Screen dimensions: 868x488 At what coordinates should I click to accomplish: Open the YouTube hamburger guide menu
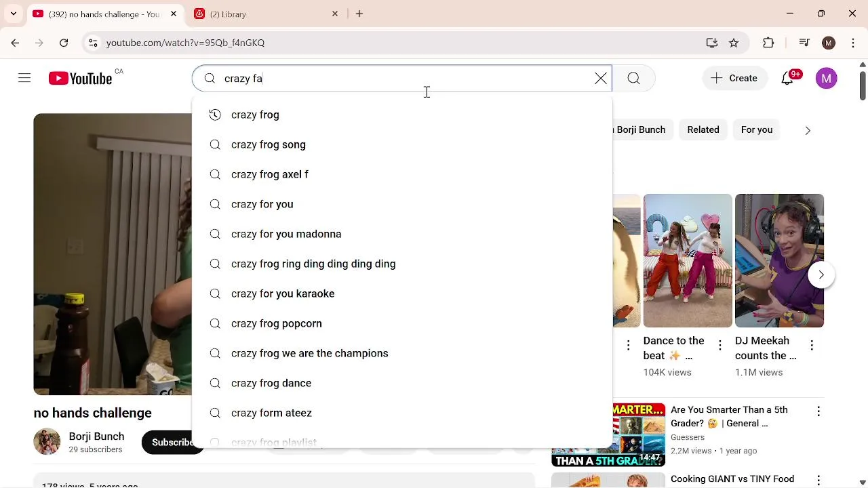pyautogui.click(x=24, y=79)
